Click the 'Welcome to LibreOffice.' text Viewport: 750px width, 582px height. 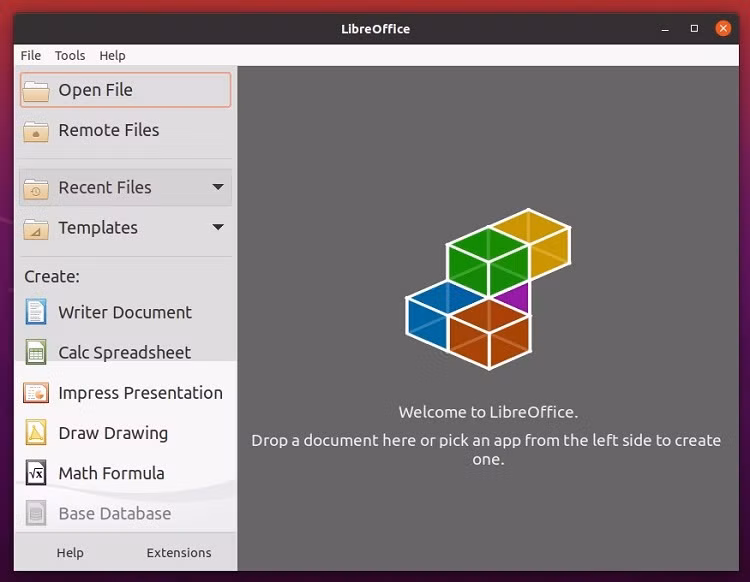pyautogui.click(x=488, y=412)
